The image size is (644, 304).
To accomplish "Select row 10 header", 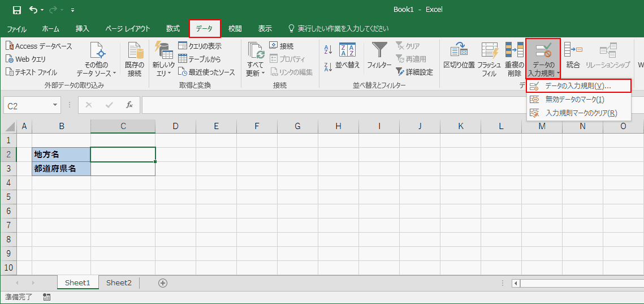I will click(8, 267).
